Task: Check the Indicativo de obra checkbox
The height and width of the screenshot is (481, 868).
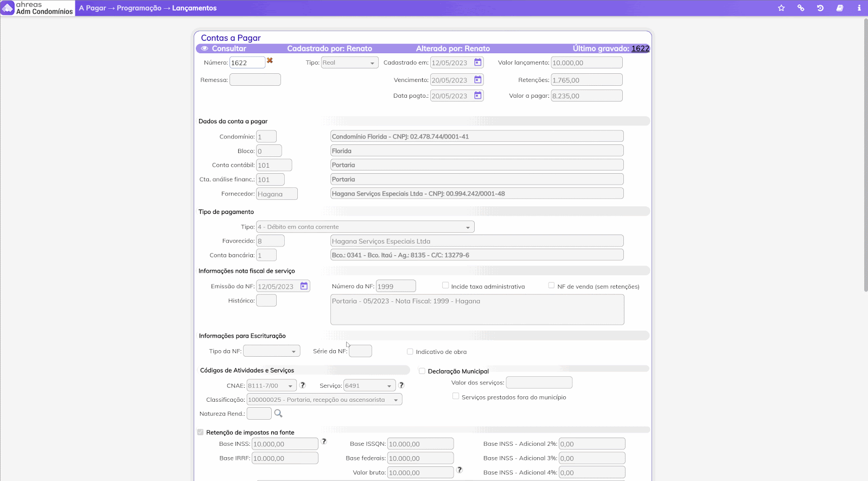Action: tap(410, 352)
